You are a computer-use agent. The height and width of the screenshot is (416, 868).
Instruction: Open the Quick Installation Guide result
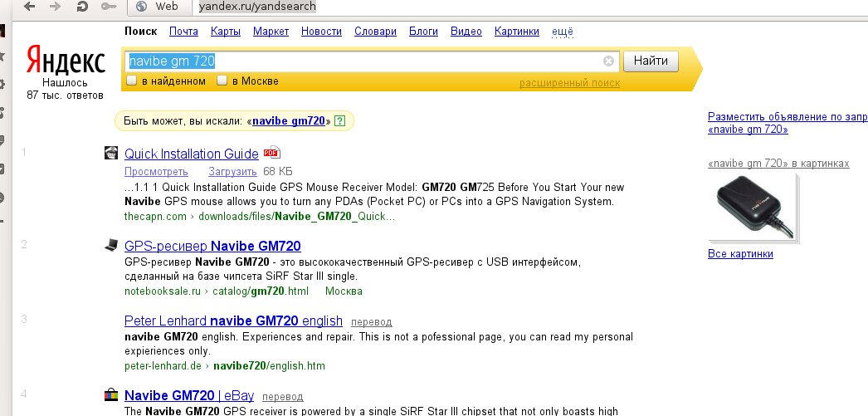[x=192, y=154]
